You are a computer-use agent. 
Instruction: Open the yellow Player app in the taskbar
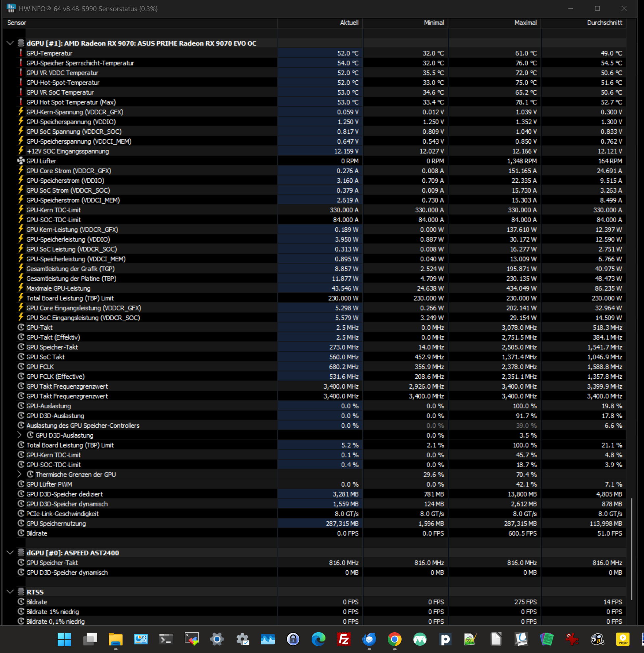(x=623, y=639)
